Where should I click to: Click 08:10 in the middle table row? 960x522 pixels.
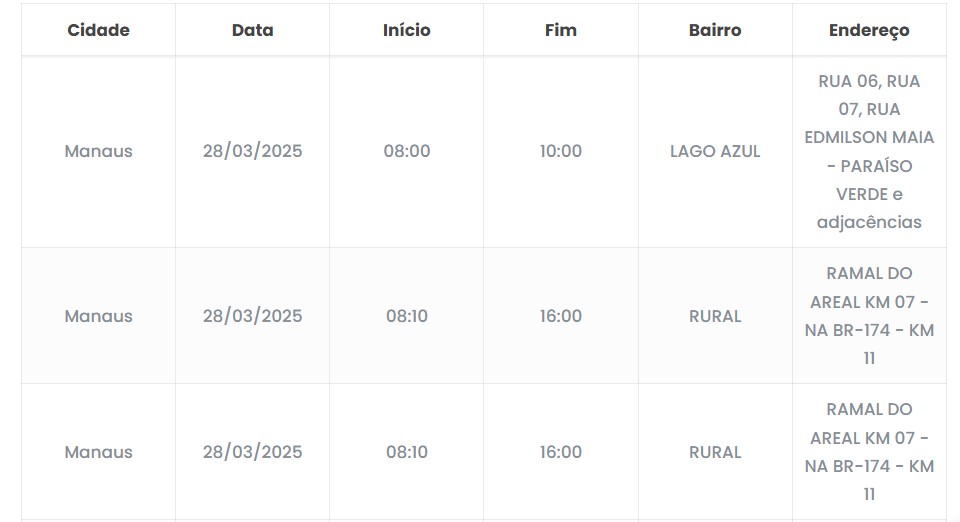[407, 316]
